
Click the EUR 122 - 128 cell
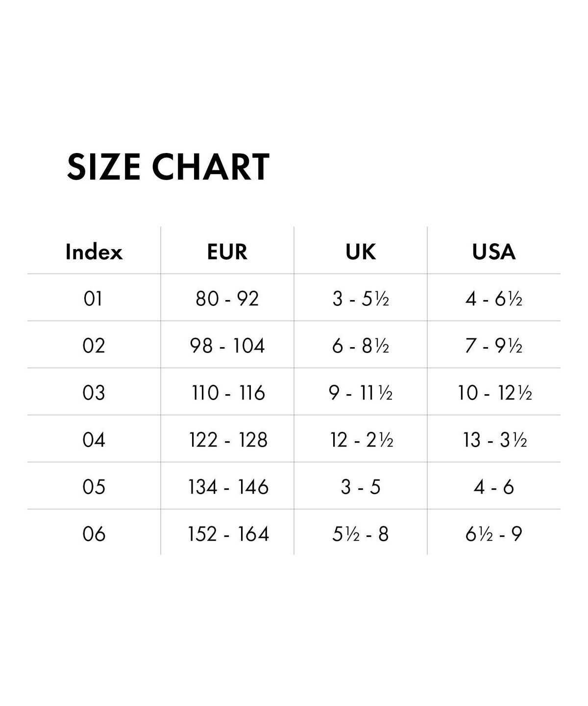(x=228, y=440)
